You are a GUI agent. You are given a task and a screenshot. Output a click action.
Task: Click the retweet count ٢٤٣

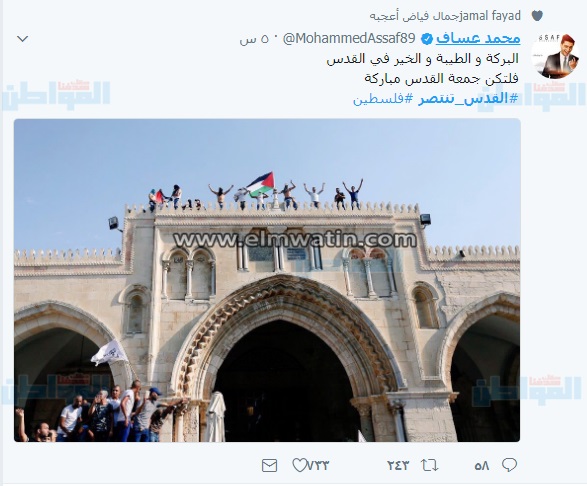[398, 466]
